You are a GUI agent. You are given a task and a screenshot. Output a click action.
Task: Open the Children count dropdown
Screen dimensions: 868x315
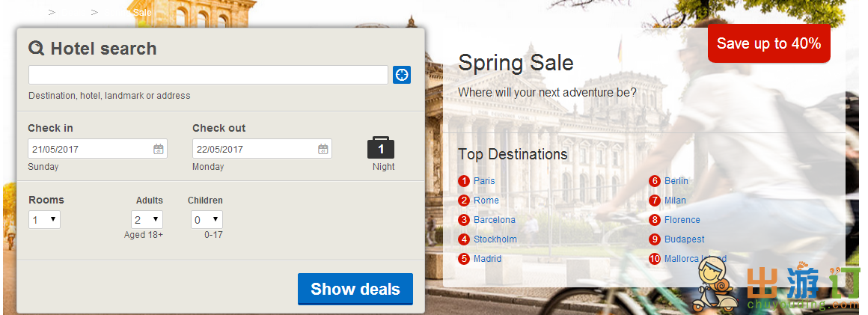207,220
